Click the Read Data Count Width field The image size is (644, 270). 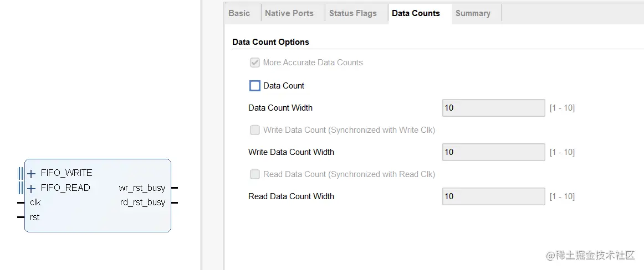[x=493, y=196]
